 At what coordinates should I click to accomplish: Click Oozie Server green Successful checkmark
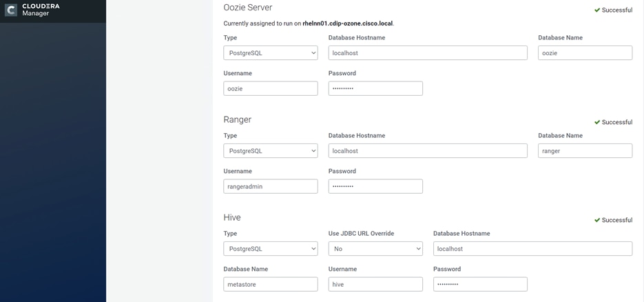[x=597, y=10]
